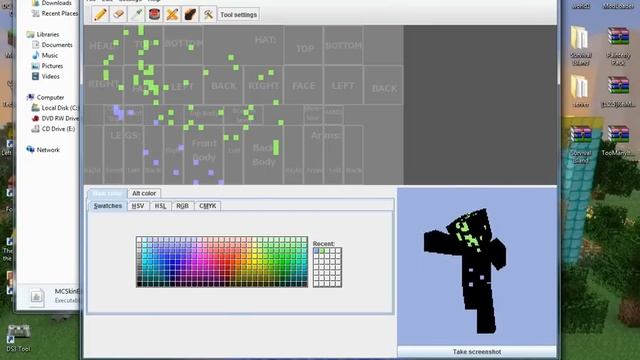This screenshot has width=640, height=360.
Task: Click the Back Body region on canvas
Action: click(264, 155)
